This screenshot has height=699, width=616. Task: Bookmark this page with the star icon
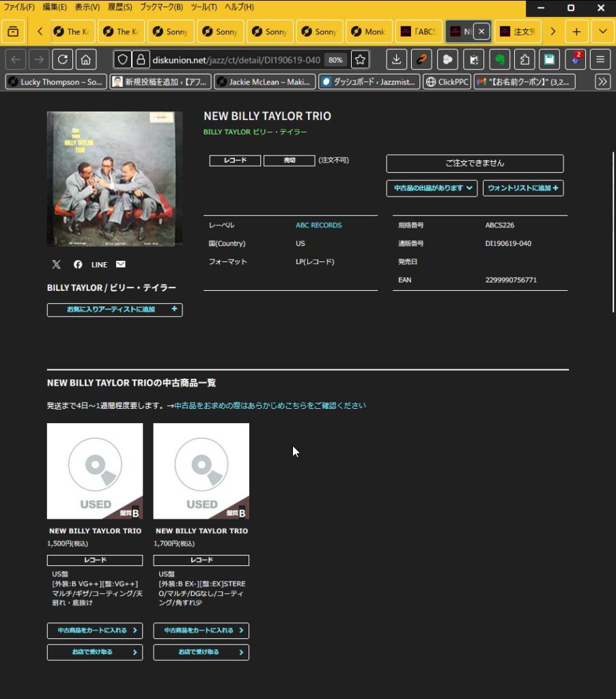[x=360, y=59]
